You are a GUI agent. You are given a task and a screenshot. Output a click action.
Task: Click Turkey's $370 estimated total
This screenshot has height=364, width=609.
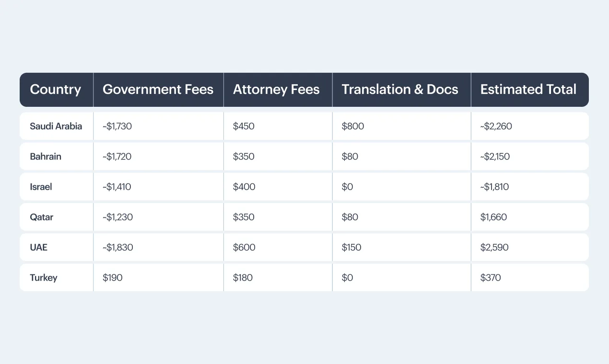click(x=491, y=278)
